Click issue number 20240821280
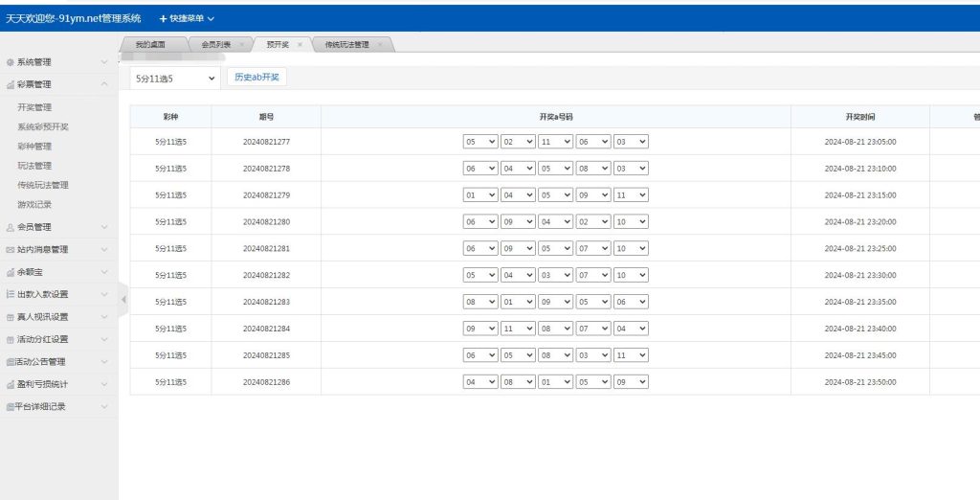 point(266,222)
